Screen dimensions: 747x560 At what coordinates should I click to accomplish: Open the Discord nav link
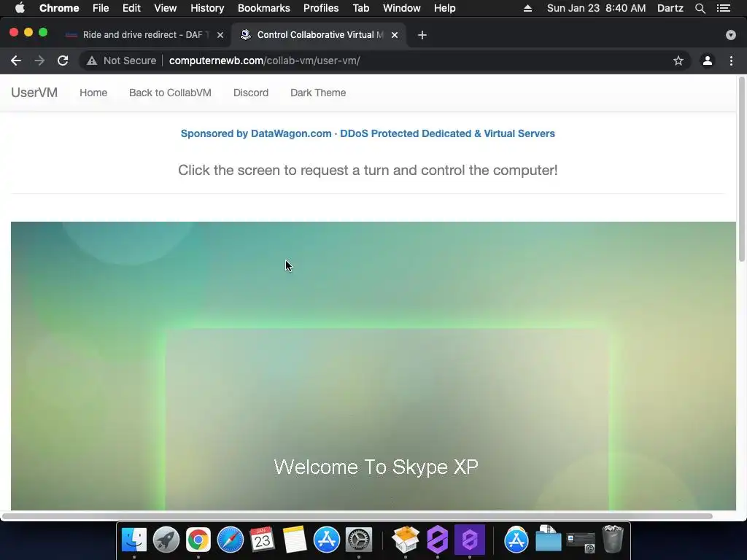pos(251,93)
